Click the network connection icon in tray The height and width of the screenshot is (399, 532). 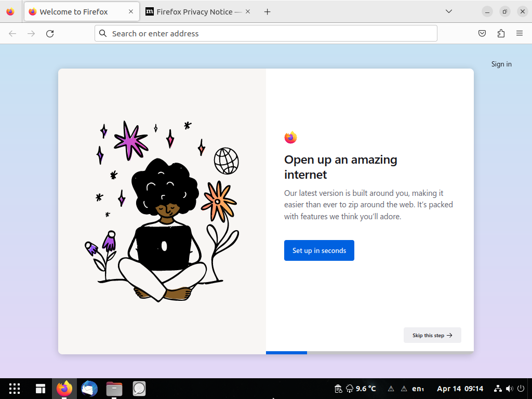click(498, 389)
